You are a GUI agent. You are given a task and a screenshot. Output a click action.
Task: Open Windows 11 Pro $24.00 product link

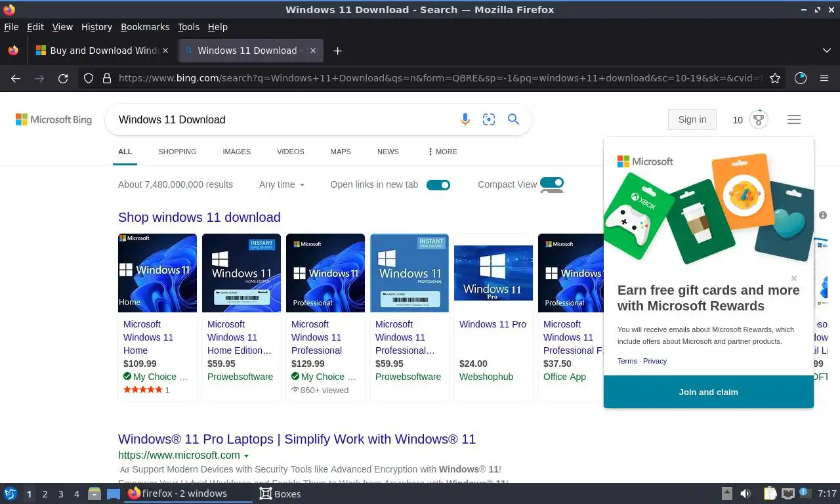coord(493,324)
